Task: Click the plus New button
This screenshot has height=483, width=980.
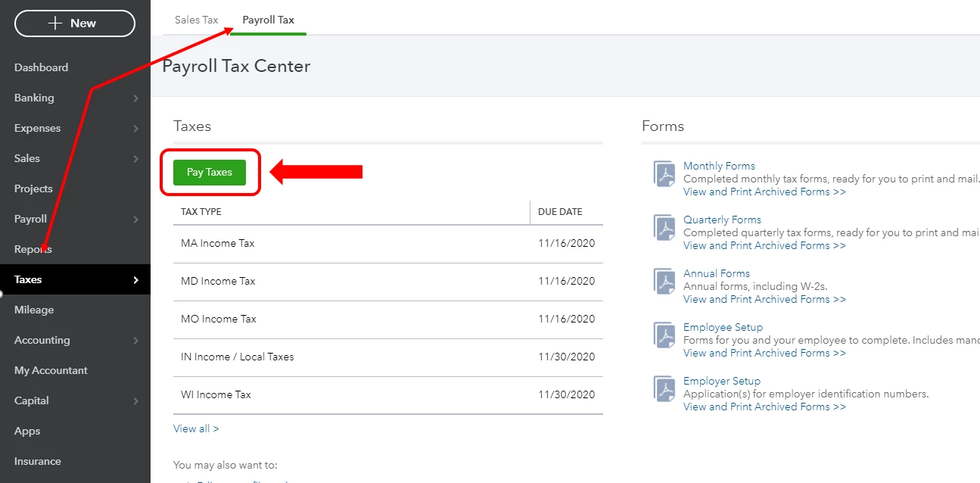Action: tap(75, 23)
